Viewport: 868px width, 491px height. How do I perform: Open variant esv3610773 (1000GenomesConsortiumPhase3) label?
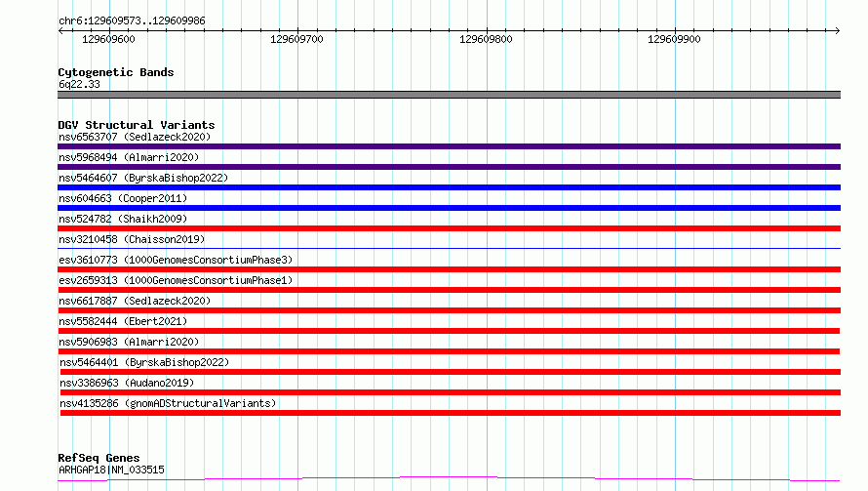coord(176,260)
